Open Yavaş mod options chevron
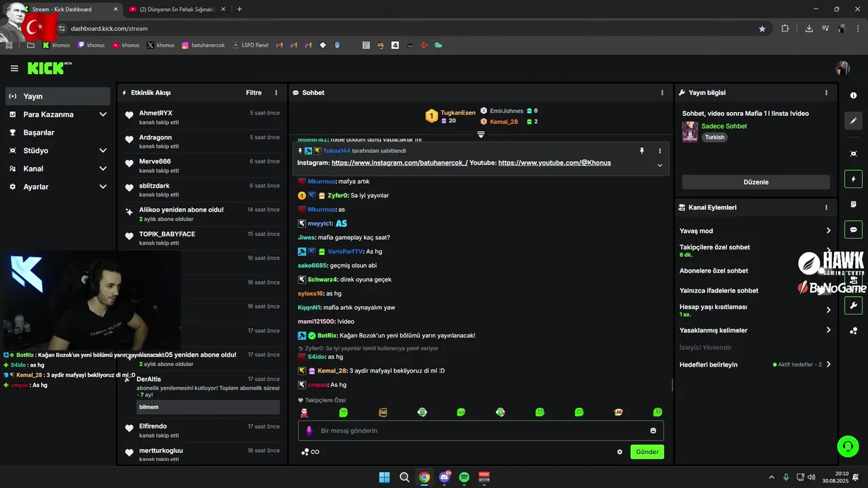Viewport: 868px width, 488px height. [x=828, y=231]
